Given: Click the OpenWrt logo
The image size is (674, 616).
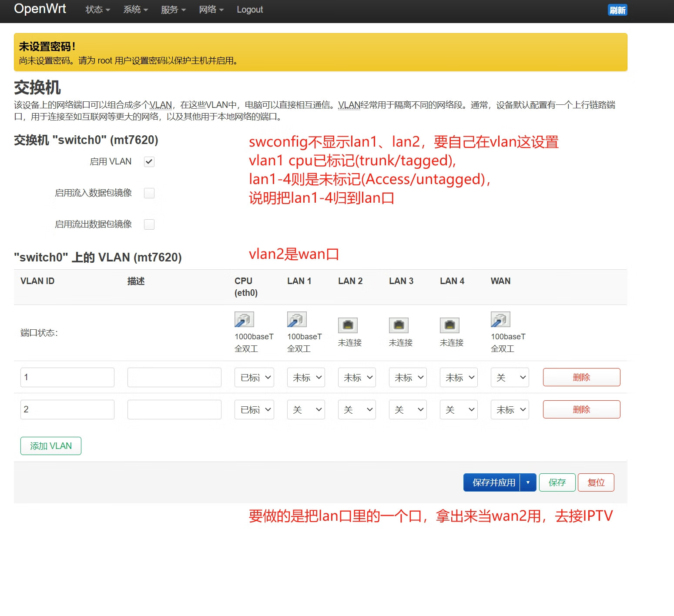Looking at the screenshot, I should 40,9.
